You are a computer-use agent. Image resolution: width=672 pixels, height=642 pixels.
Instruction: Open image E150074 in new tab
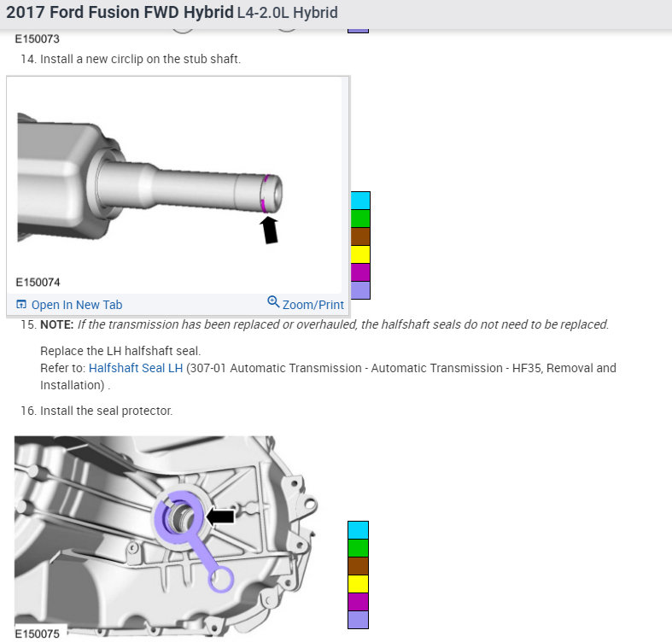tap(69, 305)
